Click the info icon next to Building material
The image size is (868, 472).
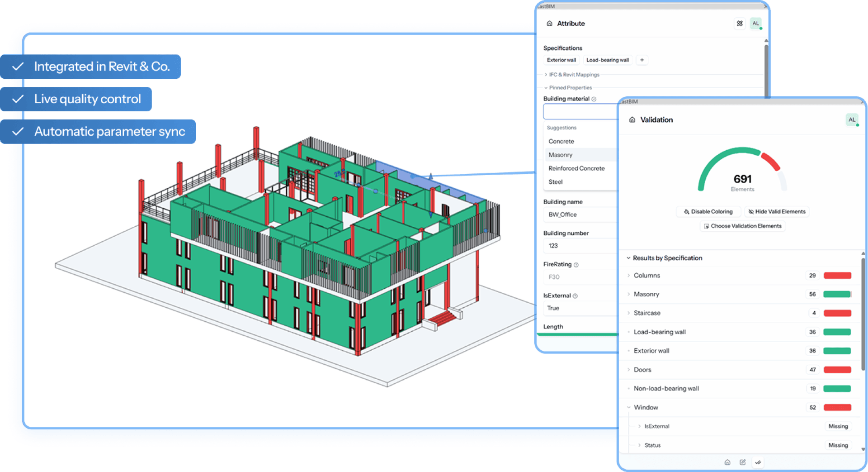click(x=595, y=99)
